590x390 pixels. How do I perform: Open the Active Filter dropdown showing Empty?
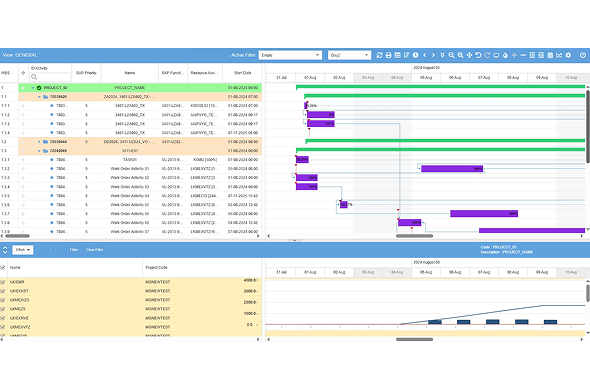[290, 55]
